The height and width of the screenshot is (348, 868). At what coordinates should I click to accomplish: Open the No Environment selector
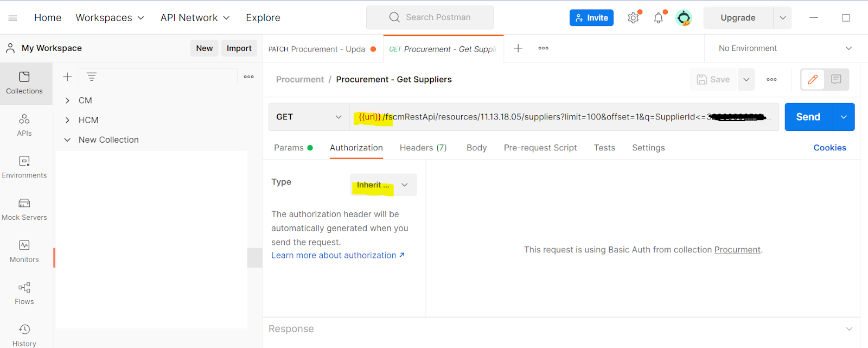pos(785,48)
